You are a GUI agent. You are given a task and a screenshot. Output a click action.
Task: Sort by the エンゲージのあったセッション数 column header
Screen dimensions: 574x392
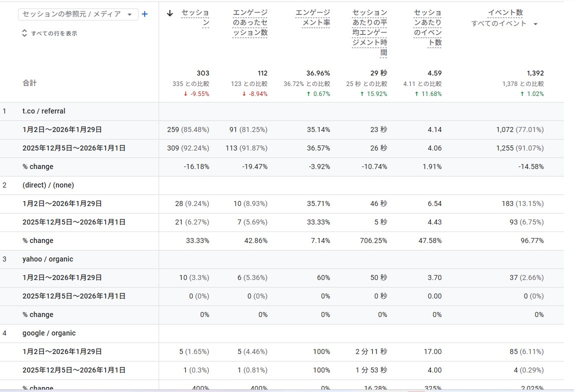point(250,22)
